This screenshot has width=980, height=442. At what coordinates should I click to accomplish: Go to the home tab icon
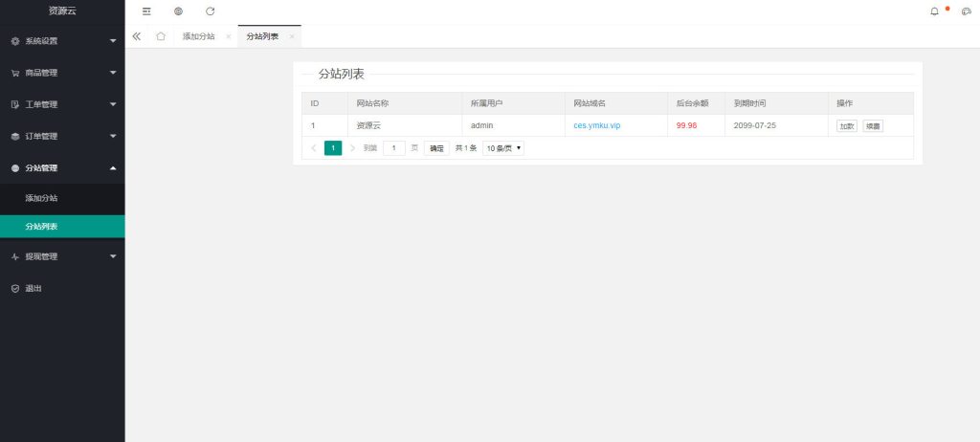point(161,36)
